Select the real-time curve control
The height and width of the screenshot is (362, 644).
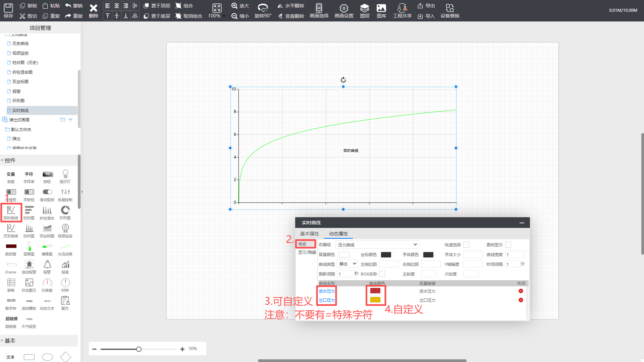11,213
